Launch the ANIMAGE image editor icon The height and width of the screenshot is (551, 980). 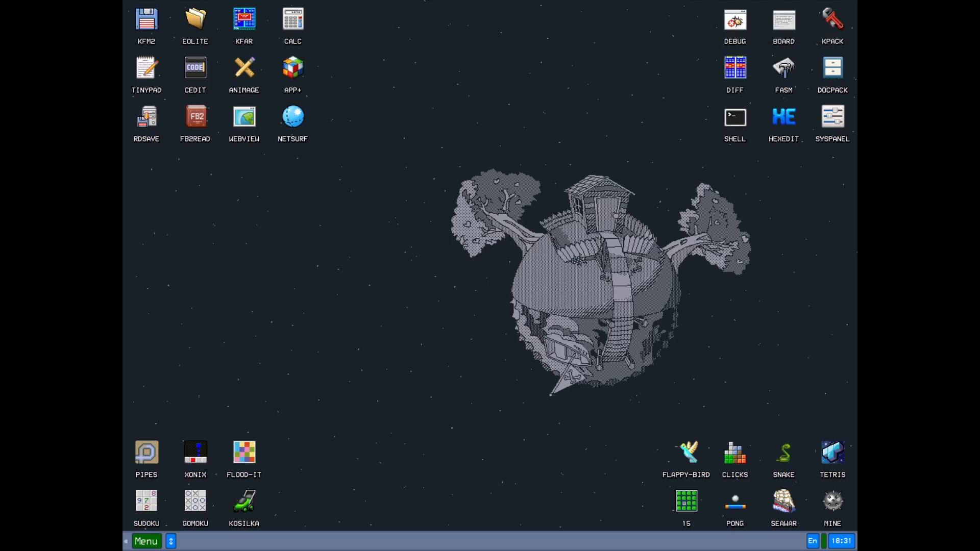point(244,68)
